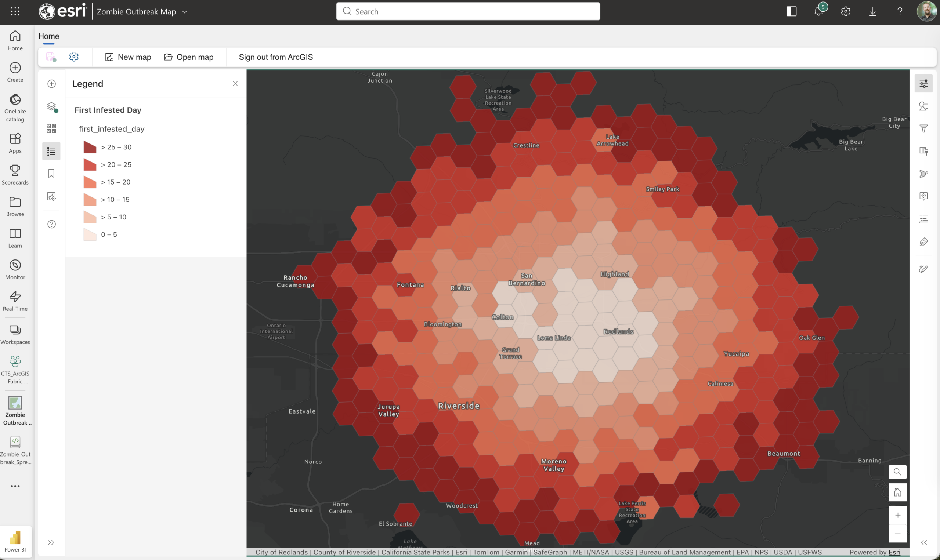Open the bookmarks icon
This screenshot has width=940, height=560.
51,174
